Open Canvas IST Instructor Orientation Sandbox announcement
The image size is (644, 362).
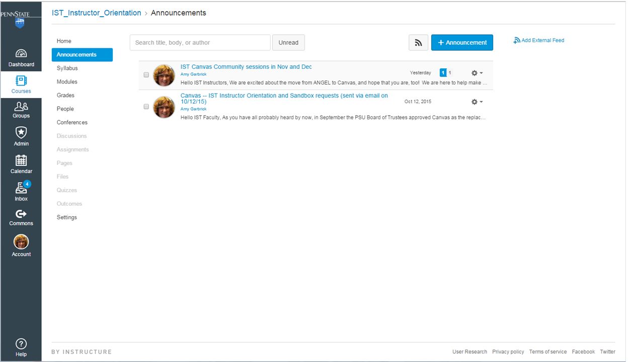click(284, 99)
